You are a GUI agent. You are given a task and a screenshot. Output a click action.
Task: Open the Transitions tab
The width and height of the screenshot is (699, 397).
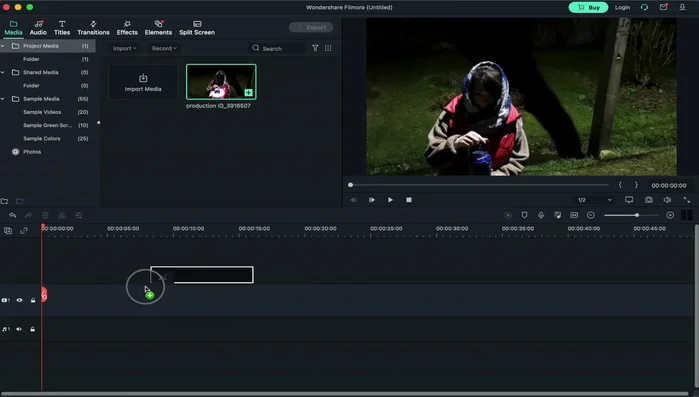[93, 28]
